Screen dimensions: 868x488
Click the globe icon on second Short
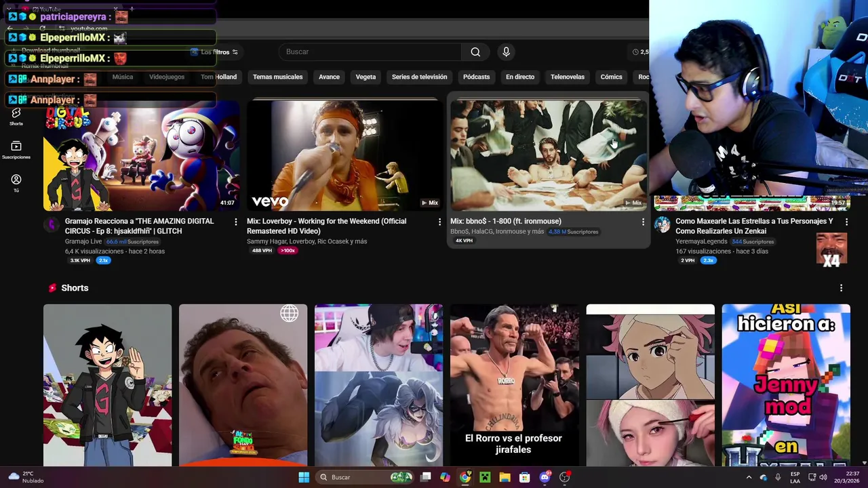290,313
